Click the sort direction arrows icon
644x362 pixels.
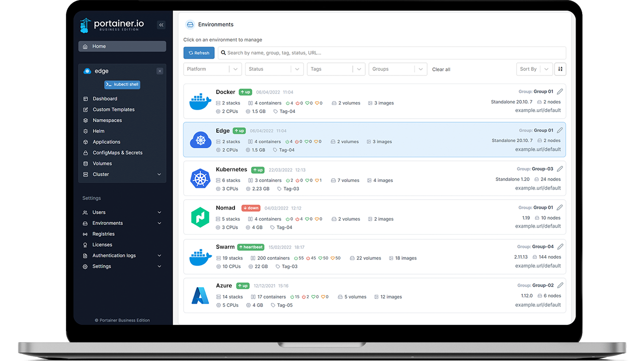tap(560, 69)
